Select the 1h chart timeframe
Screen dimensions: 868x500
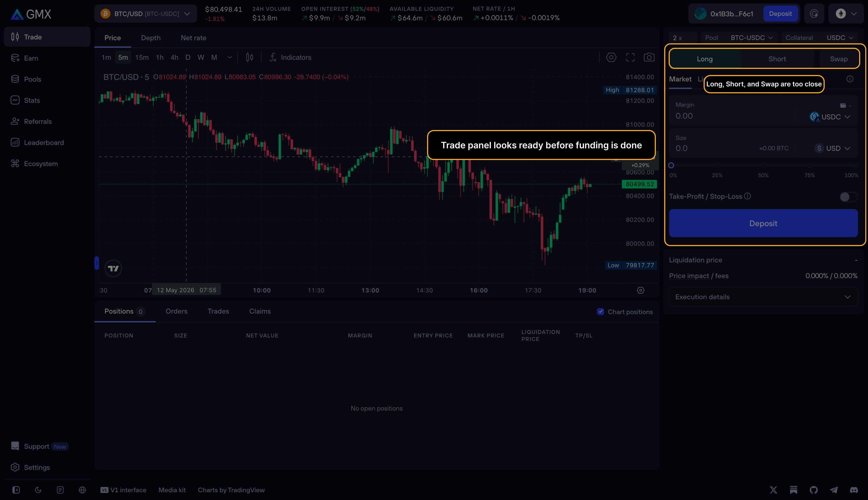tap(160, 57)
